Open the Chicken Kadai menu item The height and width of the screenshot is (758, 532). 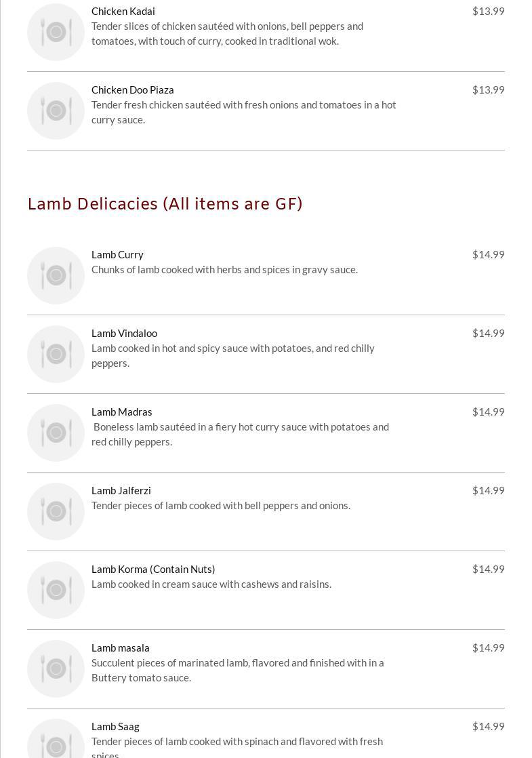(x=123, y=11)
